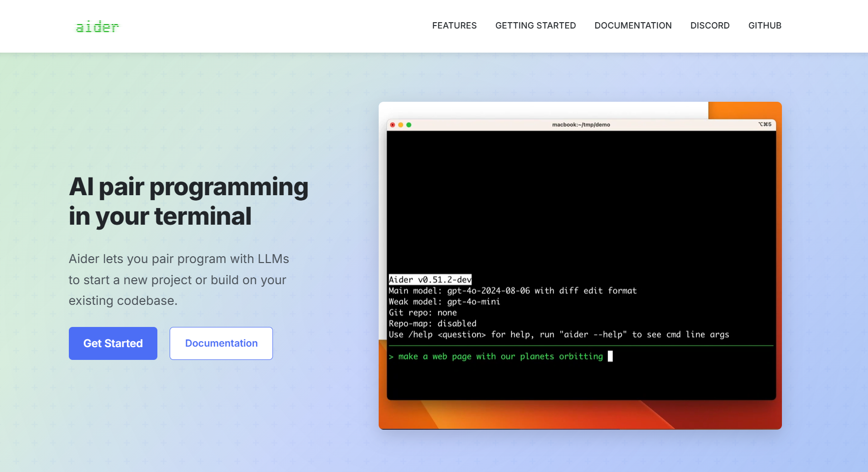Go to Getting Started section
This screenshot has height=472, width=868.
536,26
